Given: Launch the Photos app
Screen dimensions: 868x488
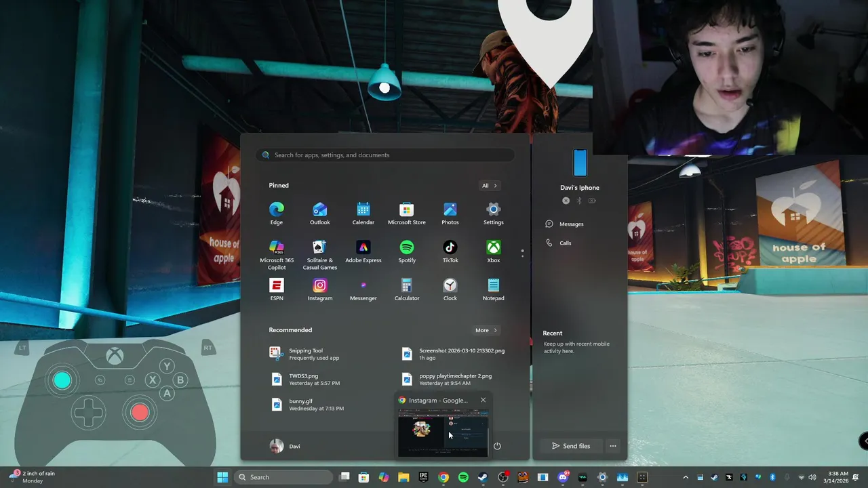Looking at the screenshot, I should pos(450,213).
